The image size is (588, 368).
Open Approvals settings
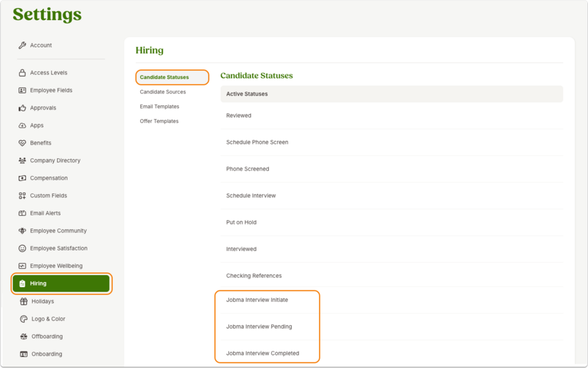click(x=43, y=108)
